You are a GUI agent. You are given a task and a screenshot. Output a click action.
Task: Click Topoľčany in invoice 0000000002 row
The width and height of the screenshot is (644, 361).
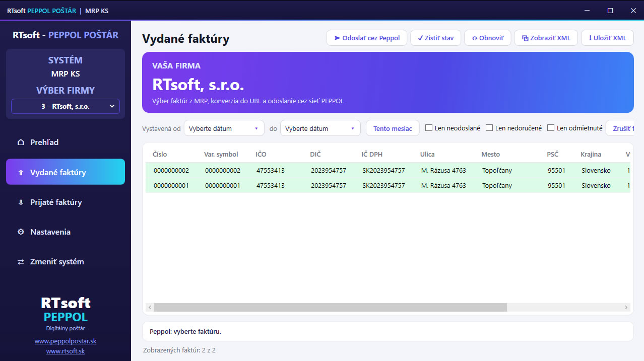click(497, 170)
